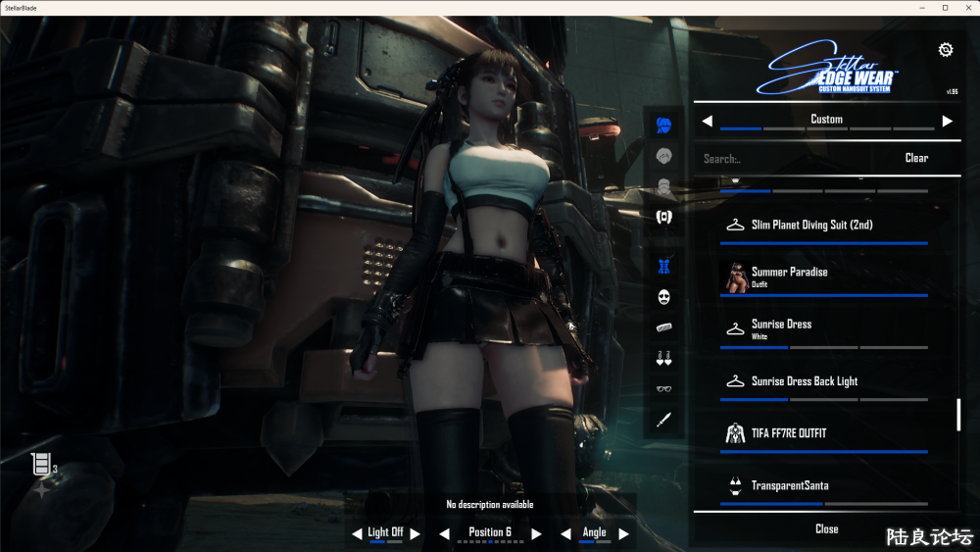Select the gray short-hair category icon
980x552 pixels.
click(663, 156)
